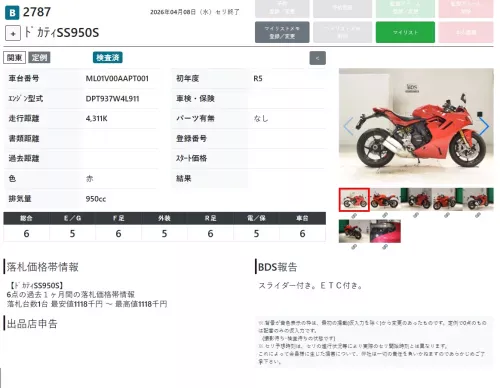Open マイリストメモ 登録/変更 button

(282, 32)
